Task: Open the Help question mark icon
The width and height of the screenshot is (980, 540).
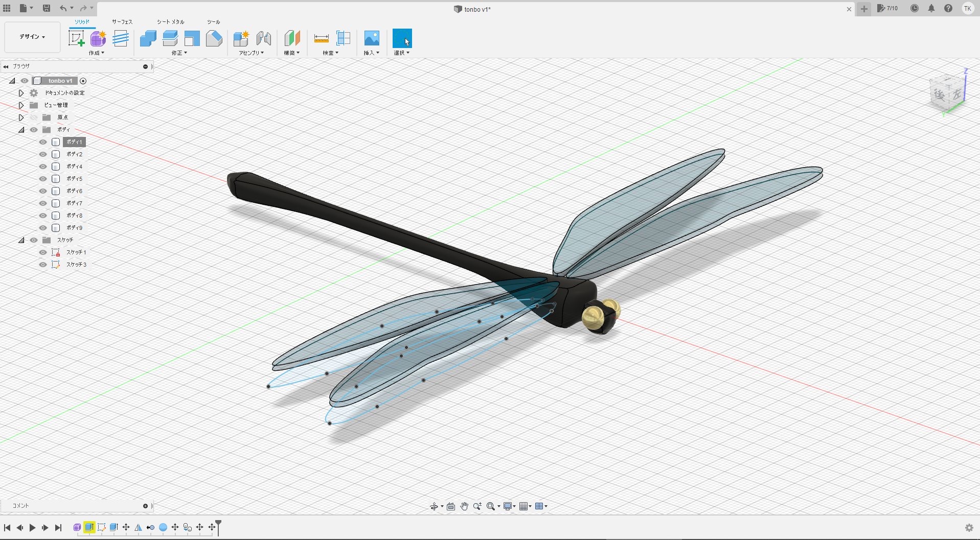Action: tap(948, 8)
